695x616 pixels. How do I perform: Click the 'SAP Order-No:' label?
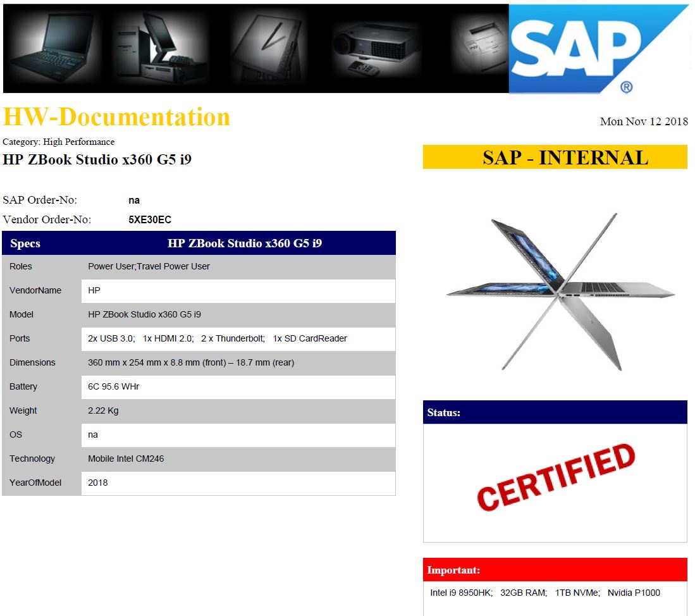tap(40, 200)
